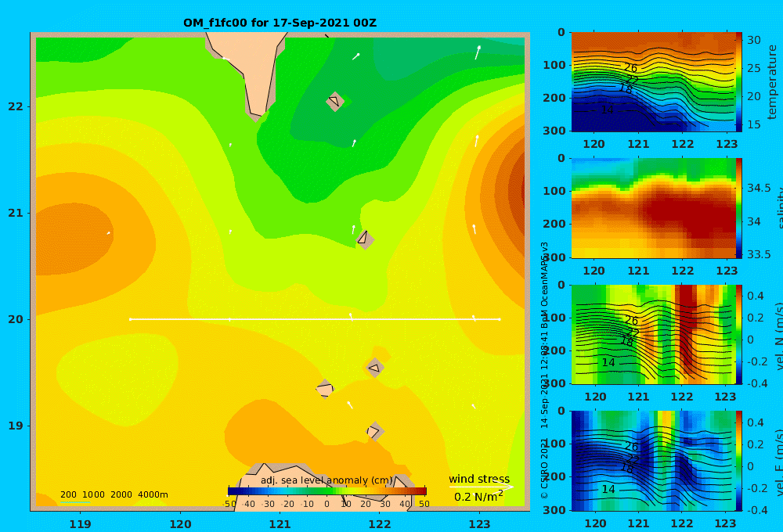Click the 'vel. N (m/s)' axis label
The height and width of the screenshot is (532, 783).
[x=778, y=336]
